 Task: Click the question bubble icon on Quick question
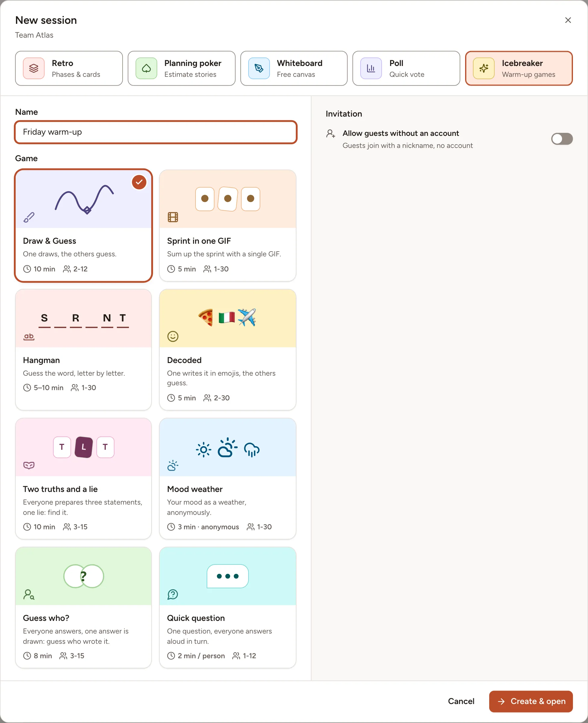pyautogui.click(x=173, y=594)
